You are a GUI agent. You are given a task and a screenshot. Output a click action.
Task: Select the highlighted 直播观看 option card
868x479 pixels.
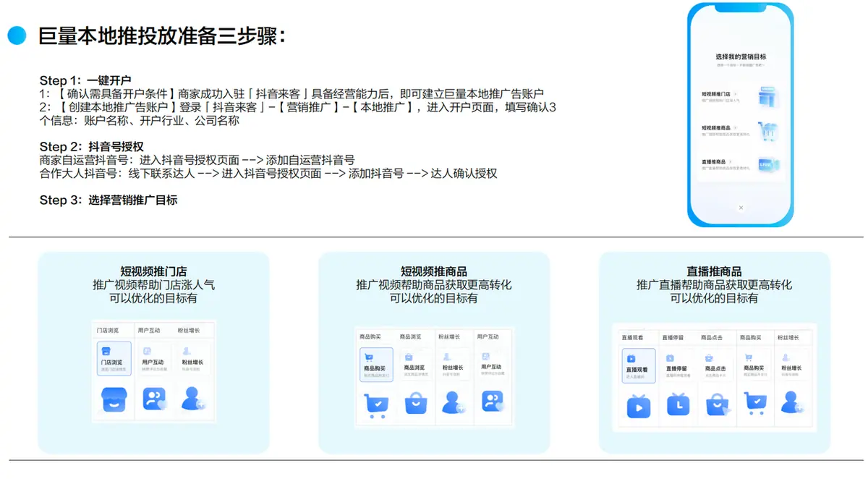pyautogui.click(x=639, y=365)
